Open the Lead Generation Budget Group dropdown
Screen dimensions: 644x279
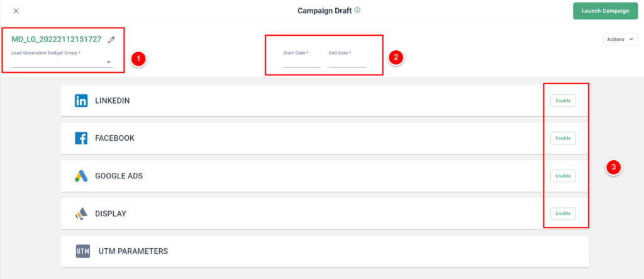click(62, 62)
